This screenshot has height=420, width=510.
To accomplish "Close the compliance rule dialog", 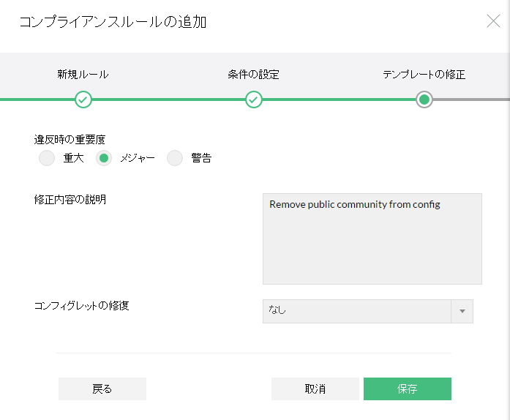I will tap(494, 21).
